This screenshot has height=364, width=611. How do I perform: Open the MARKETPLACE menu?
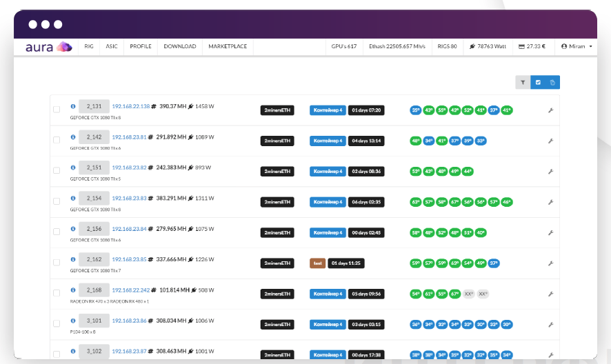(x=228, y=46)
